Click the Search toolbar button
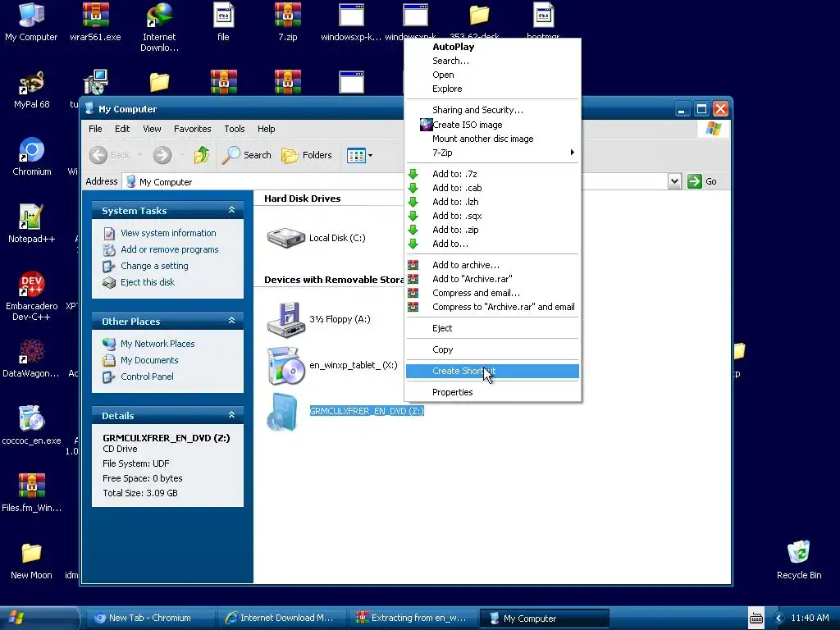The width and height of the screenshot is (840, 630). [x=246, y=155]
